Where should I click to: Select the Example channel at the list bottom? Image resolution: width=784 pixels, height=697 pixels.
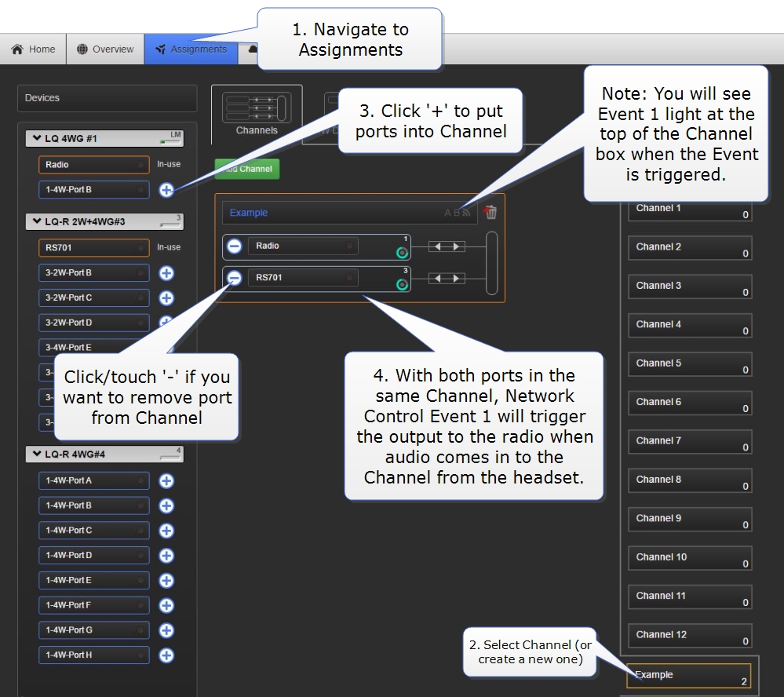click(689, 676)
